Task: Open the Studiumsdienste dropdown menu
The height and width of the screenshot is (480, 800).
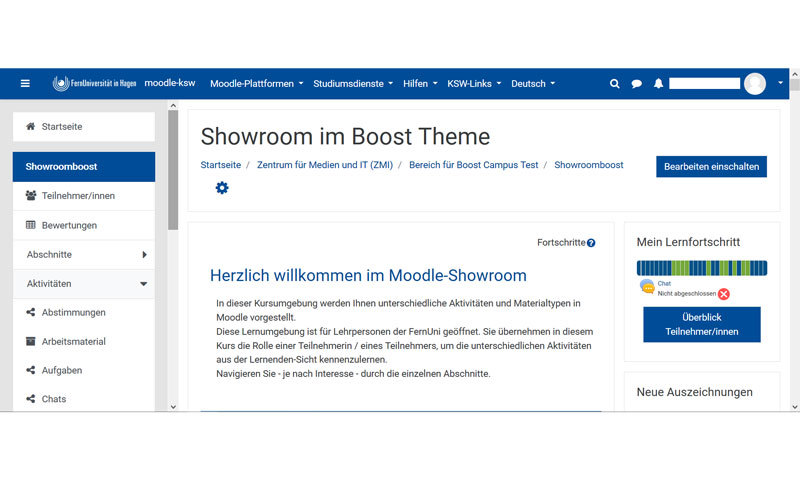Action: click(x=353, y=84)
